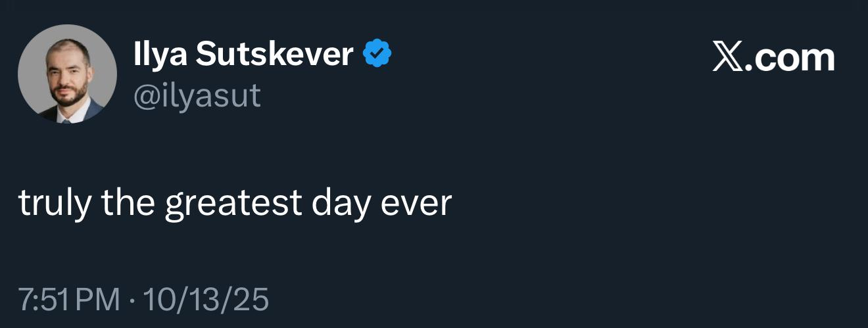Open the @ilyasut handle
The image size is (868, 328).
(x=197, y=96)
